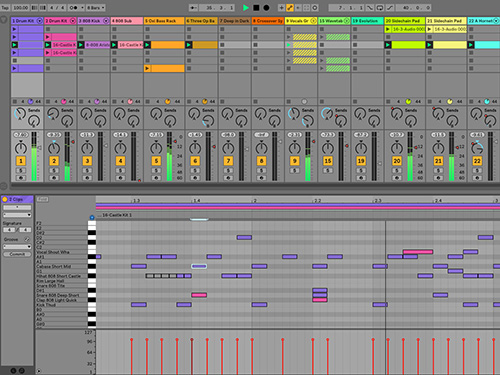Toggle track 15 activator button
This screenshot has width=500, height=375.
(328, 161)
